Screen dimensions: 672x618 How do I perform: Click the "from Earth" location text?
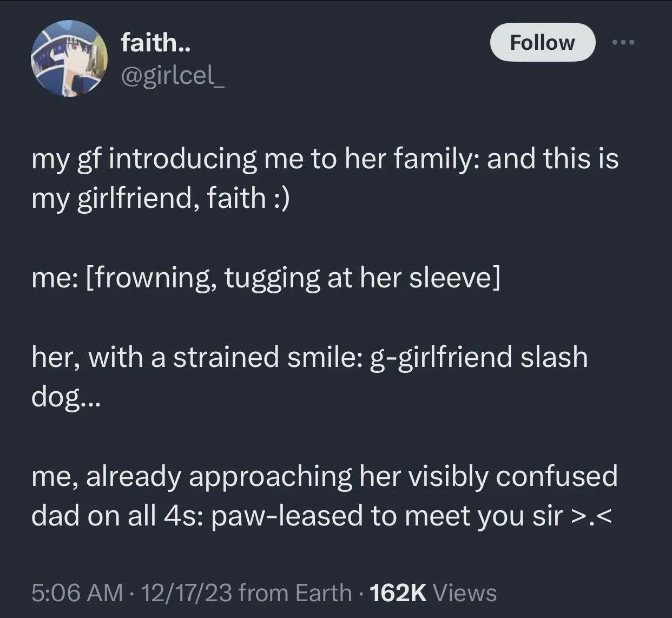click(295, 593)
